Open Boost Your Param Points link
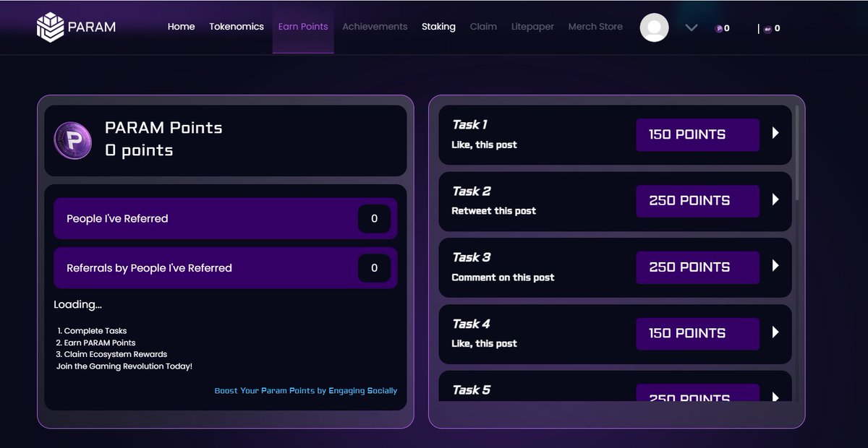The image size is (868, 448). (306, 389)
